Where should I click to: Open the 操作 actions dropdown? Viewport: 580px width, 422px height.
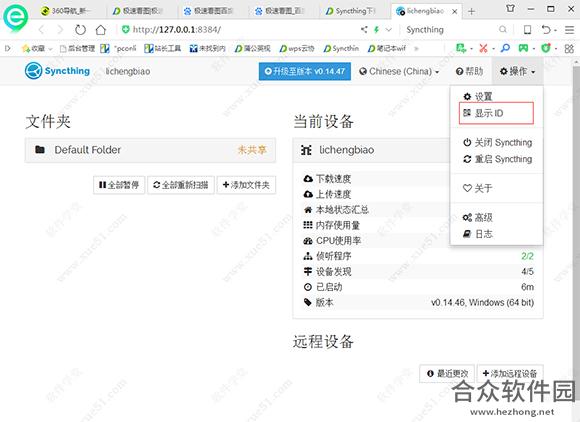pyautogui.click(x=517, y=71)
